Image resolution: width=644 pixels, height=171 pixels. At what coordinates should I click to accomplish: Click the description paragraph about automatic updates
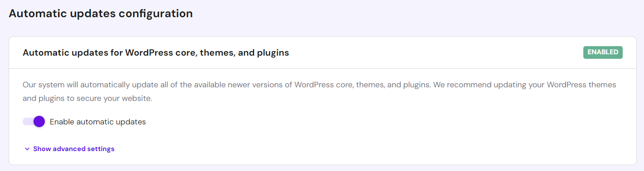tap(319, 91)
